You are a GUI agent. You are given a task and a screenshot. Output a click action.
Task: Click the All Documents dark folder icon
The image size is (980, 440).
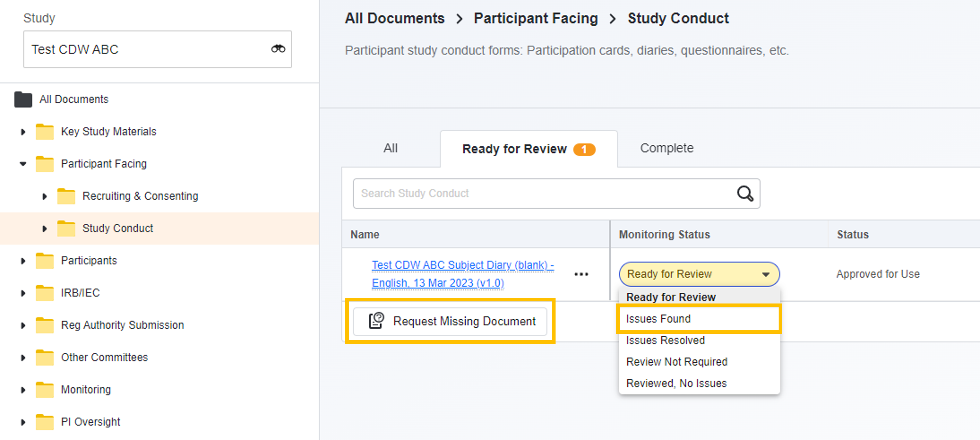(x=23, y=100)
